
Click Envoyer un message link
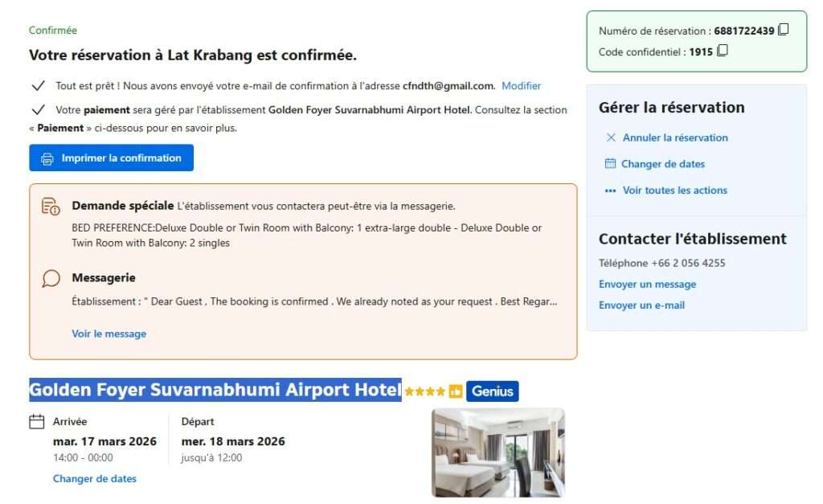point(647,285)
